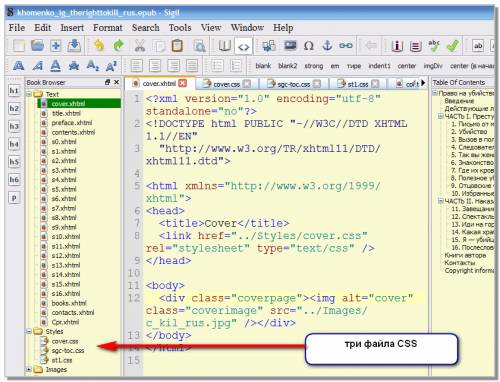
Task: Insert anchor ID icon
Action: point(327,46)
